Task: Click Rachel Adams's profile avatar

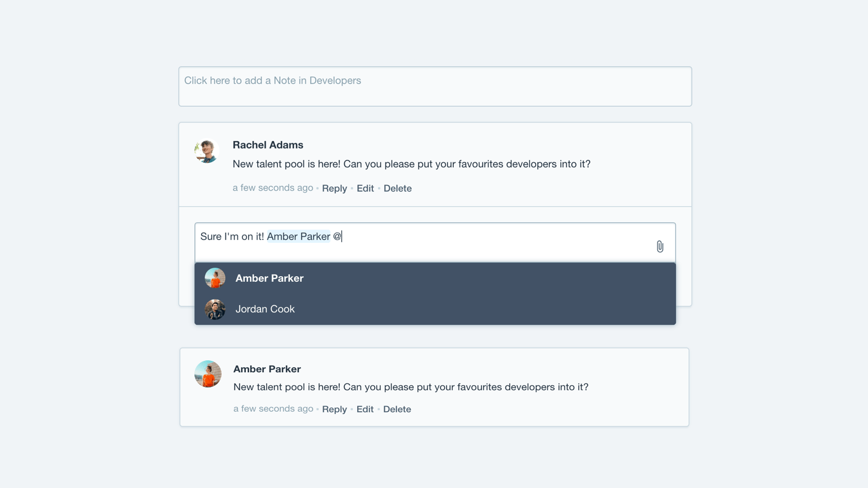Action: pyautogui.click(x=207, y=150)
